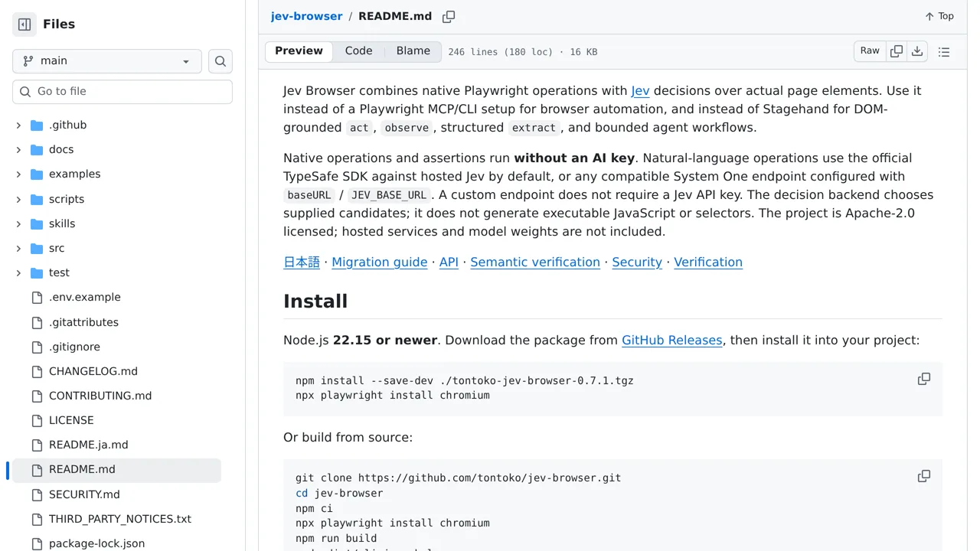This screenshot has width=980, height=551.
Task: Jump to Top of file
Action: point(939,16)
